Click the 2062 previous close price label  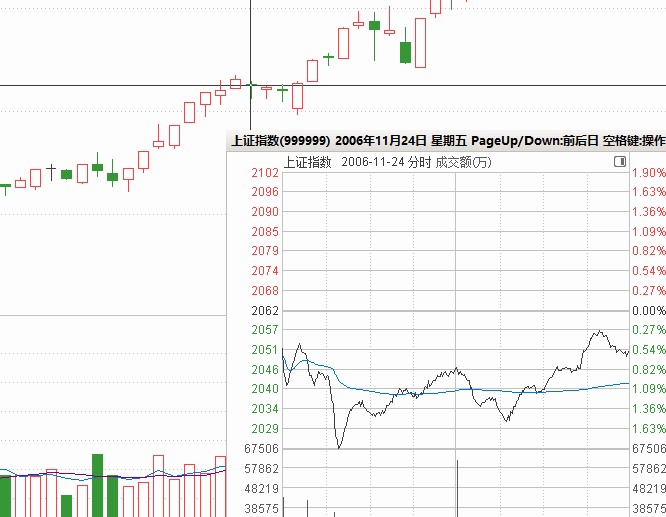click(x=265, y=311)
